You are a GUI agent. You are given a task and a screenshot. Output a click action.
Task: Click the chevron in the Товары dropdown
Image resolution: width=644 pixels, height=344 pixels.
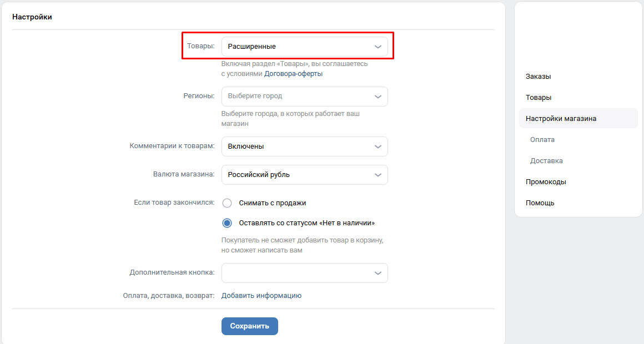tap(378, 47)
